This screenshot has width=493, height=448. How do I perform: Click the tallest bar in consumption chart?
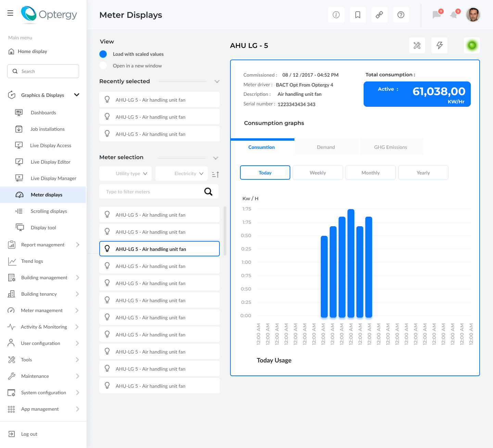click(x=351, y=263)
